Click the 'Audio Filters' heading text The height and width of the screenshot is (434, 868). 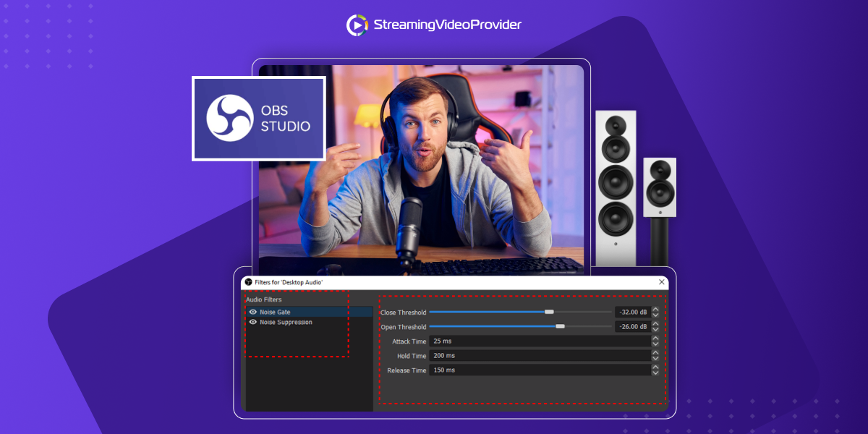264,299
